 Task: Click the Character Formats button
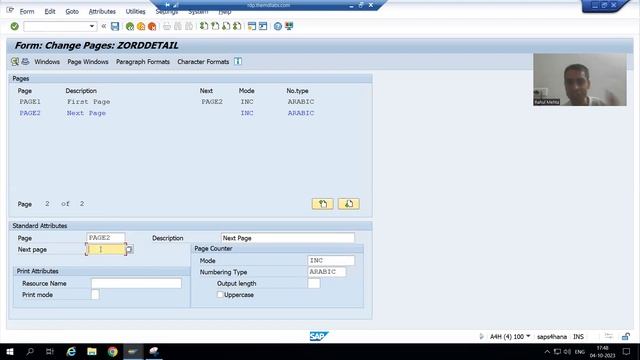[x=203, y=62]
